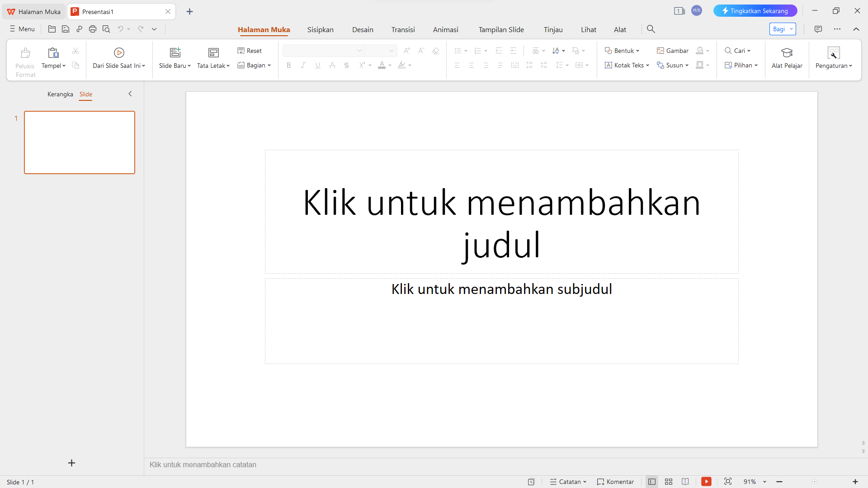Open the Transisi ribbon tab
This screenshot has width=868, height=488.
[x=403, y=29]
